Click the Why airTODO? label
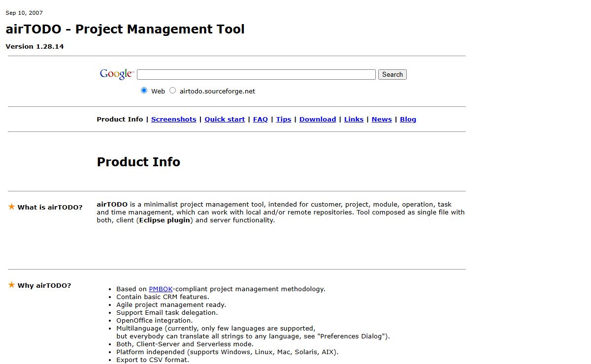Viewport: 591px width, 364px height. (44, 285)
